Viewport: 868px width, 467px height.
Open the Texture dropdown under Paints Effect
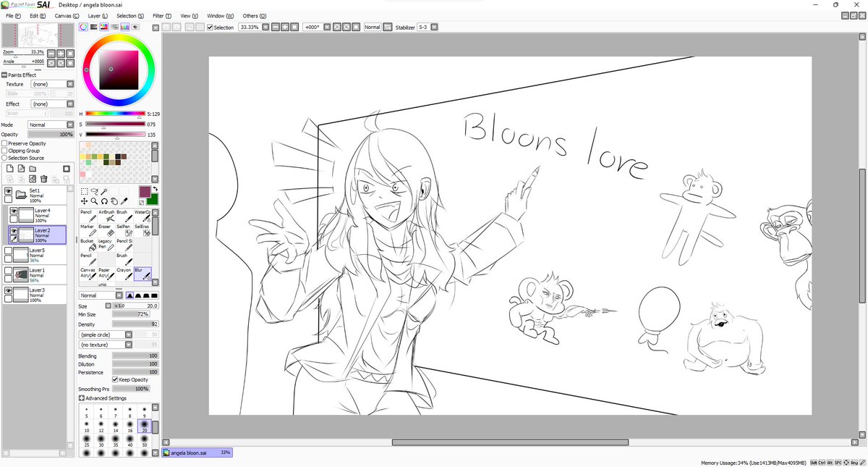52,84
